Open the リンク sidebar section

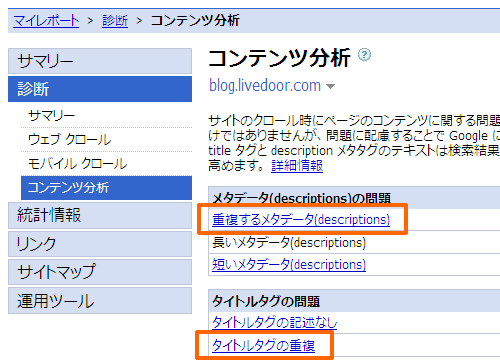click(x=100, y=244)
